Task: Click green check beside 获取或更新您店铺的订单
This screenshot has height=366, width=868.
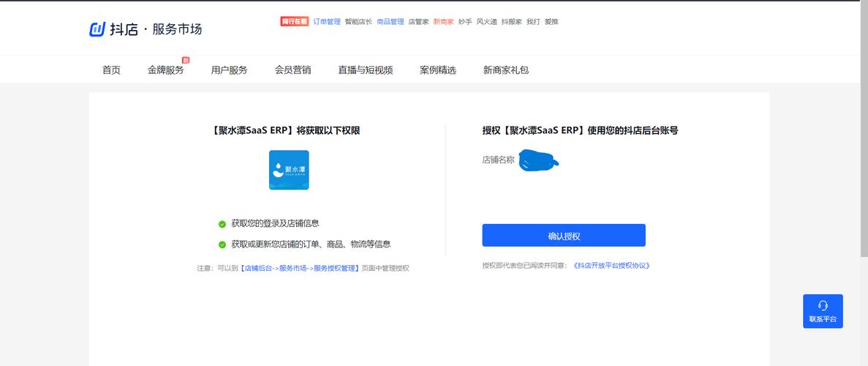Action: [222, 244]
